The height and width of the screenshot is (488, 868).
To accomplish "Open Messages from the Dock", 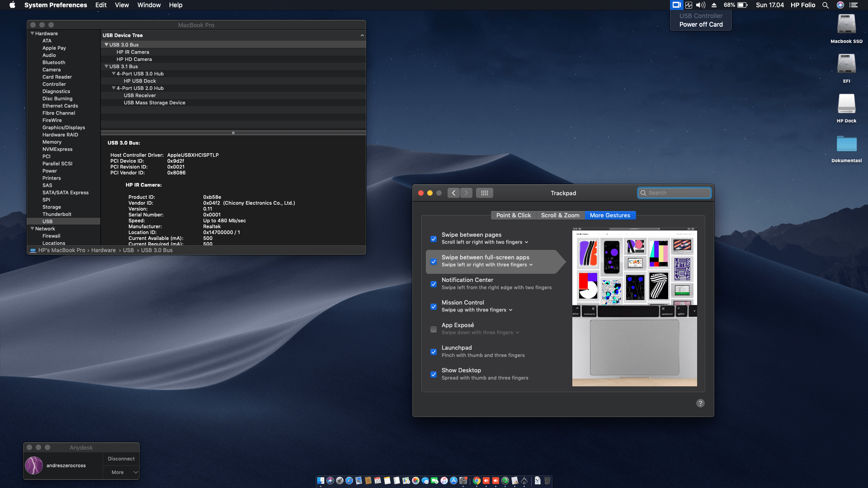I will tap(425, 481).
